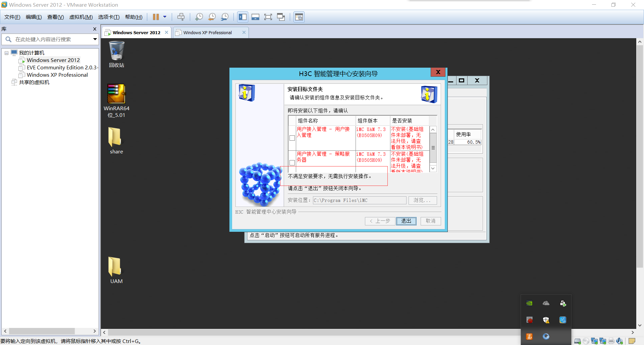This screenshot has width=644, height=345.
Task: Click the 使用率 column header in background window
Action: coord(468,134)
